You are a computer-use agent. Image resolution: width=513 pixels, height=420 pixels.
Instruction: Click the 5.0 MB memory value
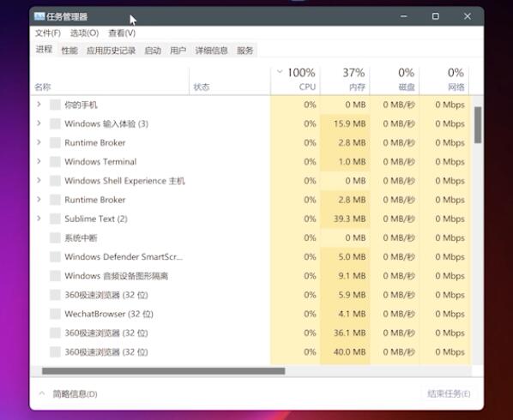[x=352, y=257]
